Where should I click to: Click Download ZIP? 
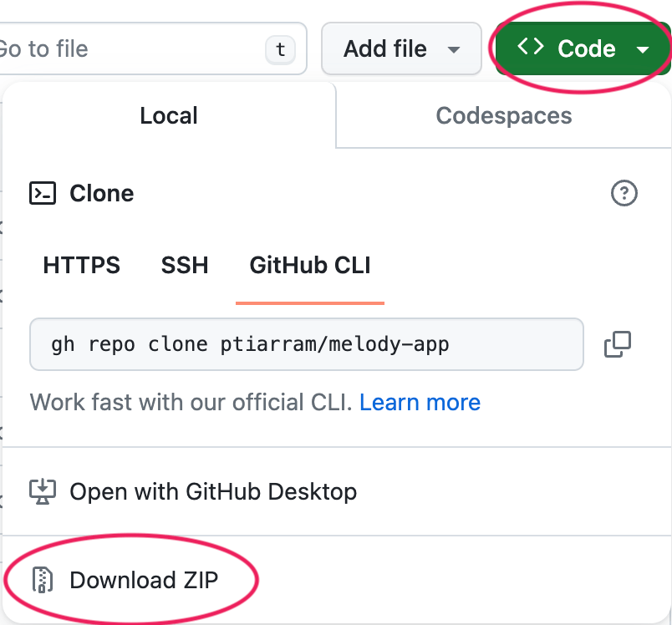point(145,580)
